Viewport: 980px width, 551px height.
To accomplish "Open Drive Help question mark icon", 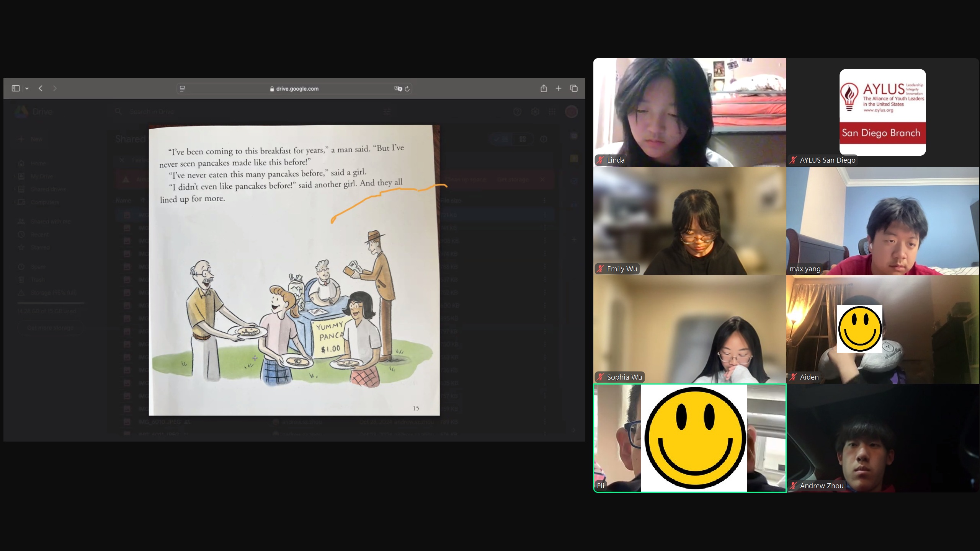I will point(517,112).
